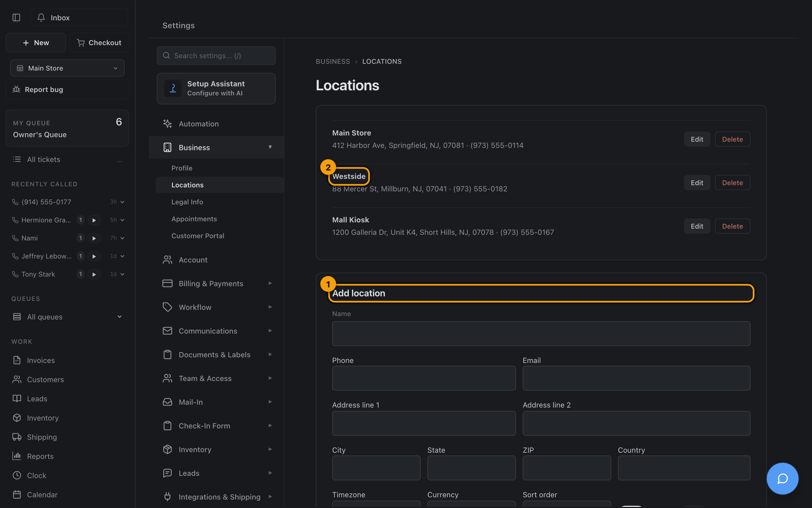Expand Team & Access section
The image size is (812, 508).
tap(270, 378)
